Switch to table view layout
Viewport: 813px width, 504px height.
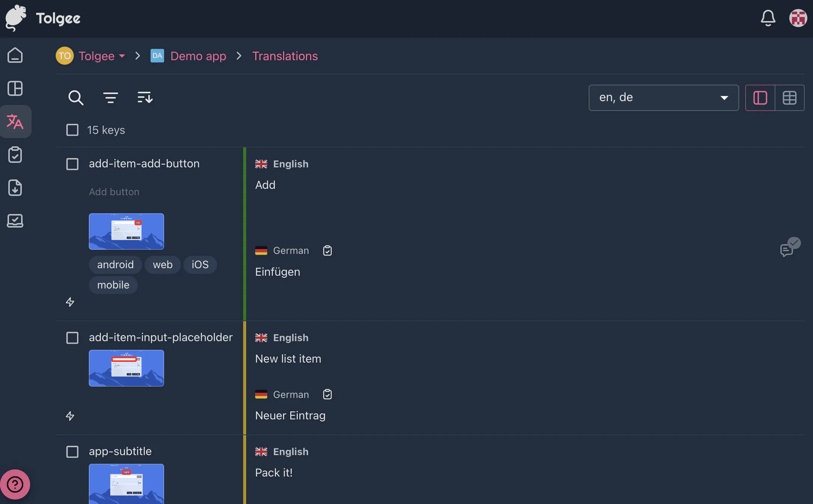click(790, 98)
